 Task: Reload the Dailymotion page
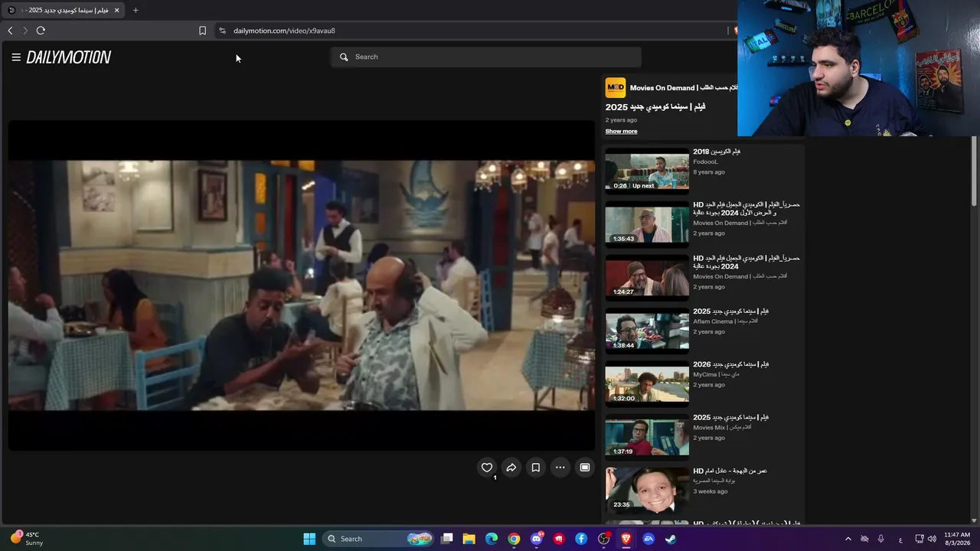point(41,31)
